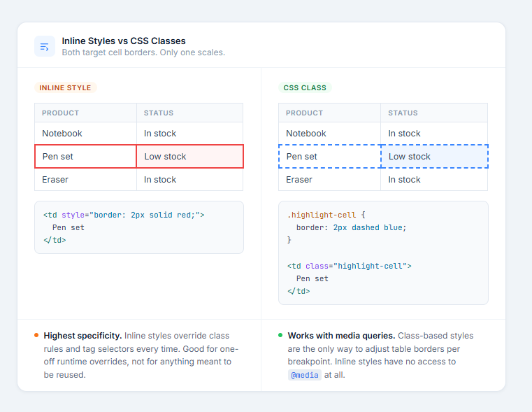Screen dimensions: 532x412
Task: Click the CSS CLASS badge
Action: click(x=305, y=87)
